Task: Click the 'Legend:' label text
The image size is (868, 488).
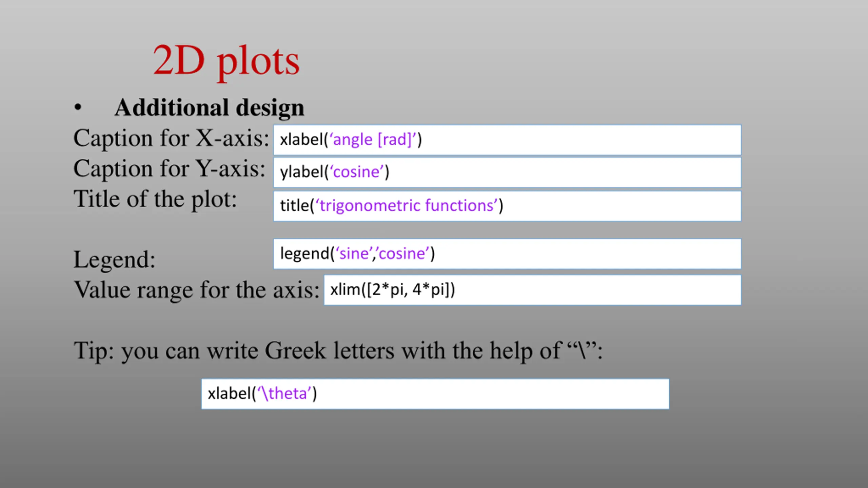Action: 114,260
